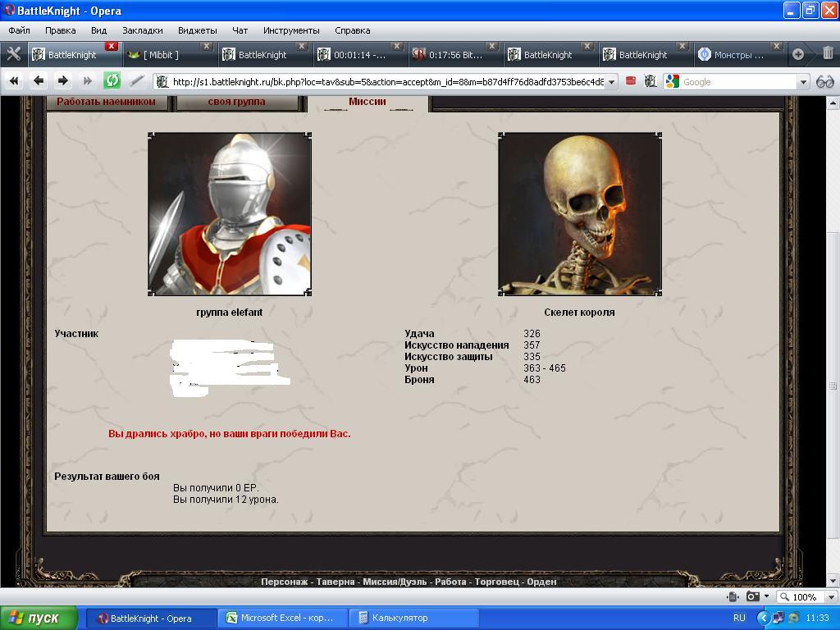Click the fast forward navigation button
840x630 pixels.
tap(87, 81)
